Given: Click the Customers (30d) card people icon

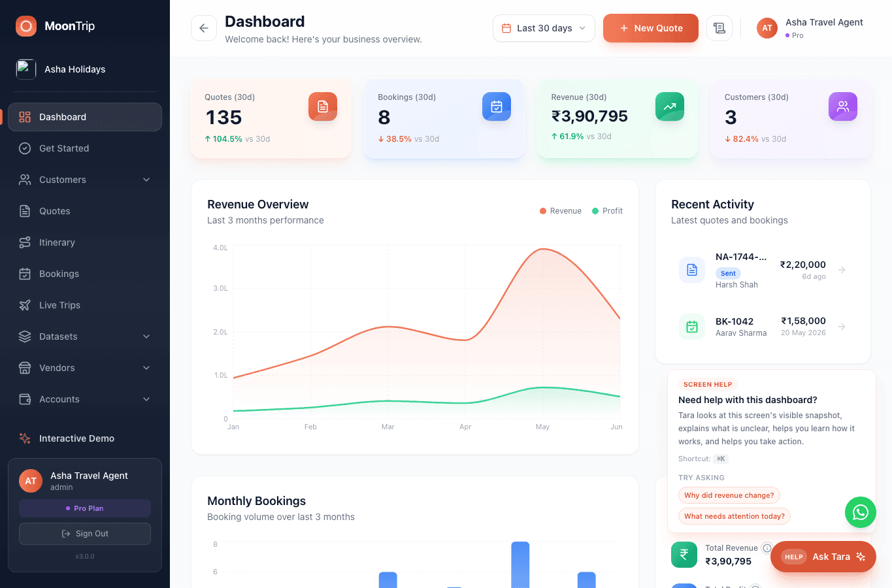Looking at the screenshot, I should [x=843, y=106].
